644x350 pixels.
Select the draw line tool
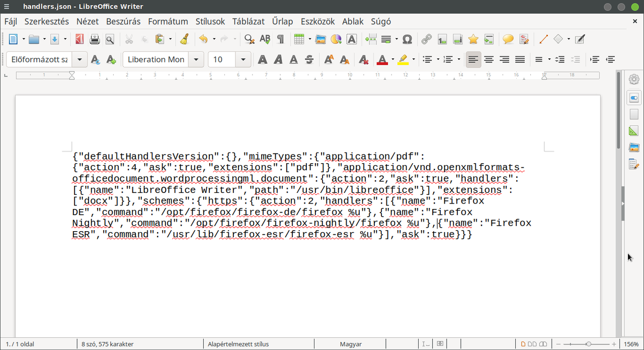(543, 39)
